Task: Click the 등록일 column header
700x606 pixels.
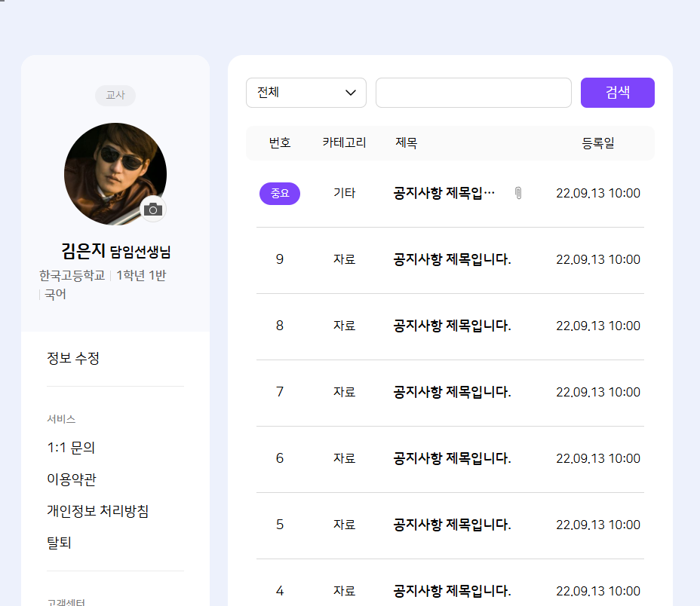Action: (597, 143)
